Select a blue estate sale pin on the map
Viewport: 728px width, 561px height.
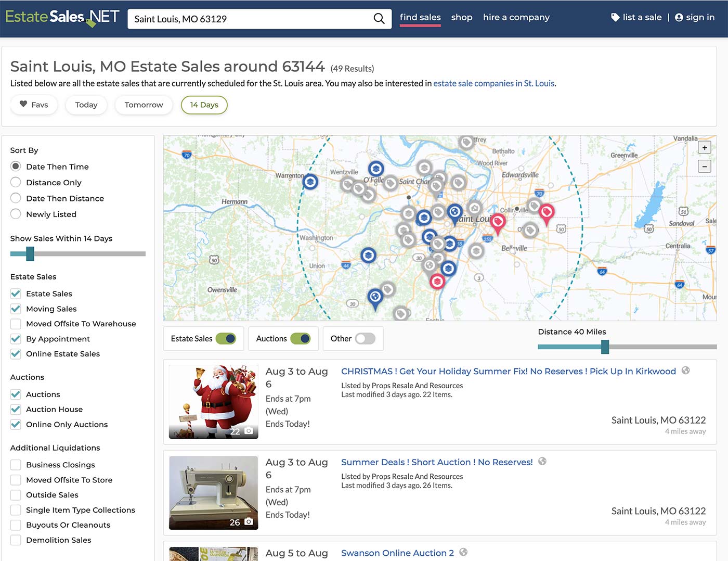(375, 168)
